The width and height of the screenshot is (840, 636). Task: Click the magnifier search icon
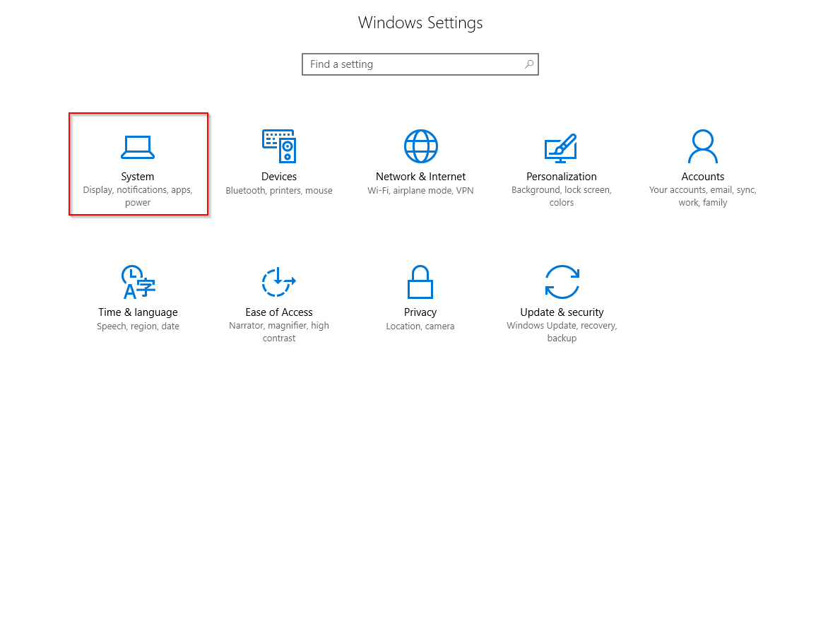[x=528, y=64]
